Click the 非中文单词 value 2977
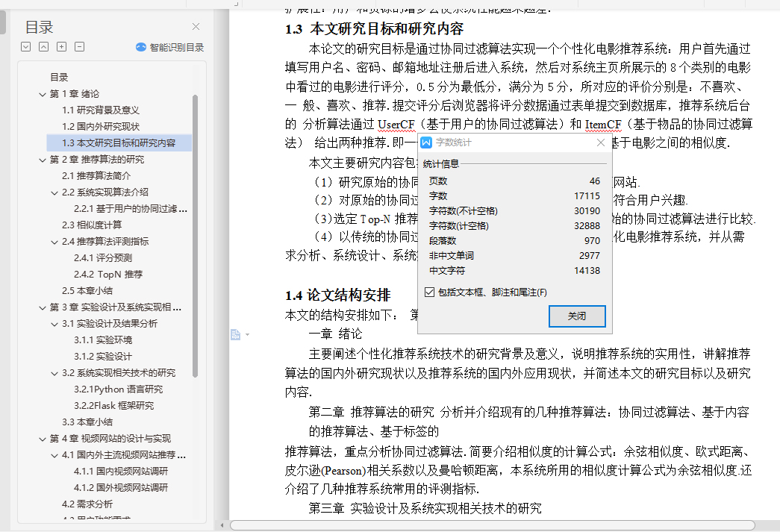Image resolution: width=780 pixels, height=532 pixels. tap(590, 256)
